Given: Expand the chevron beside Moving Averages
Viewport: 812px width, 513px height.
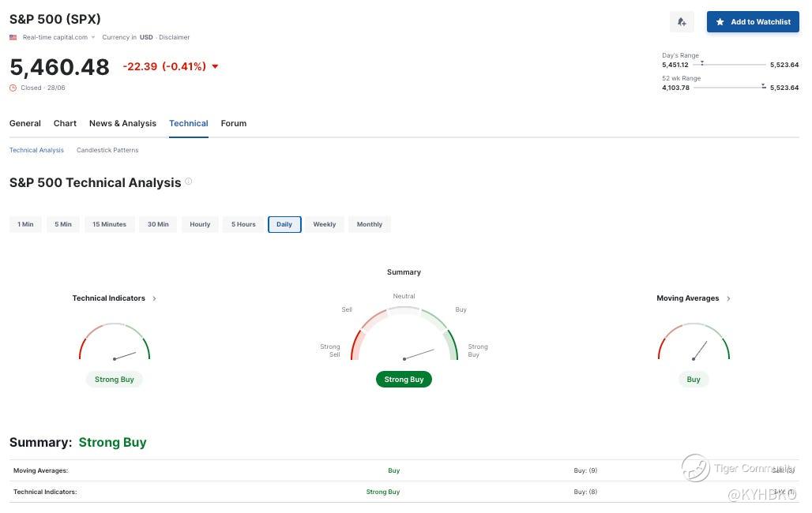Looking at the screenshot, I should point(728,298).
